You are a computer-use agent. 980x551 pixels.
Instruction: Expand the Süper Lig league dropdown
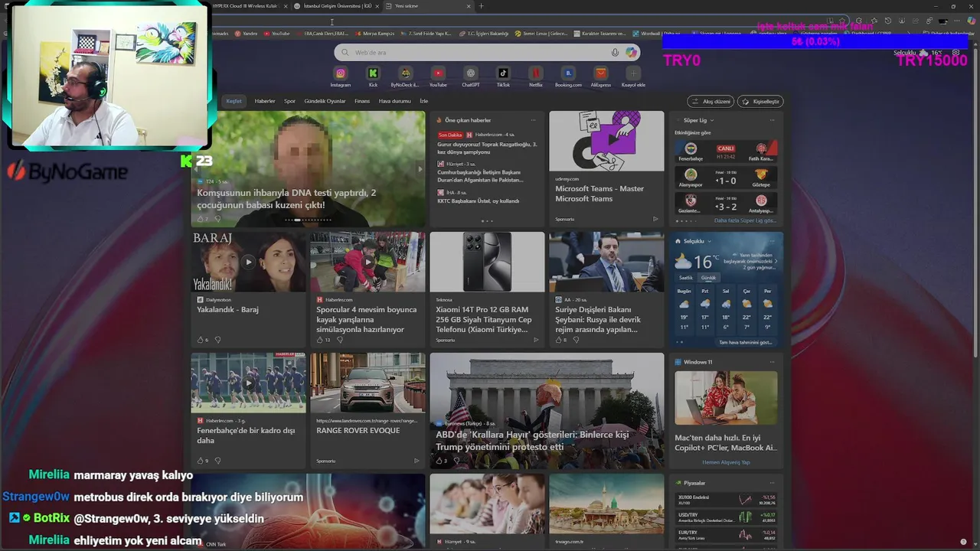coord(711,120)
